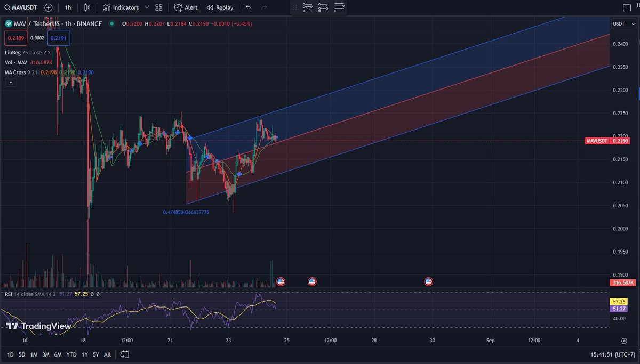Create a new Alert

tap(186, 7)
